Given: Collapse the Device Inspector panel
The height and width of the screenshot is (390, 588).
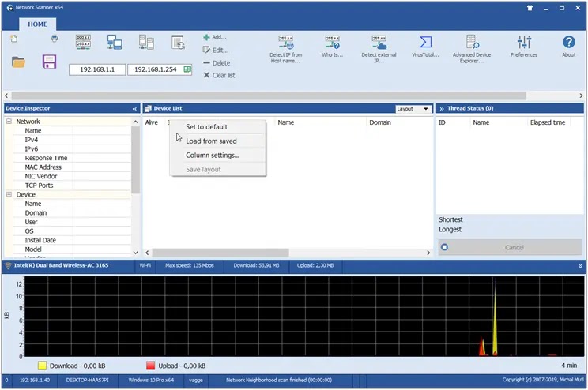Looking at the screenshot, I should point(134,109).
